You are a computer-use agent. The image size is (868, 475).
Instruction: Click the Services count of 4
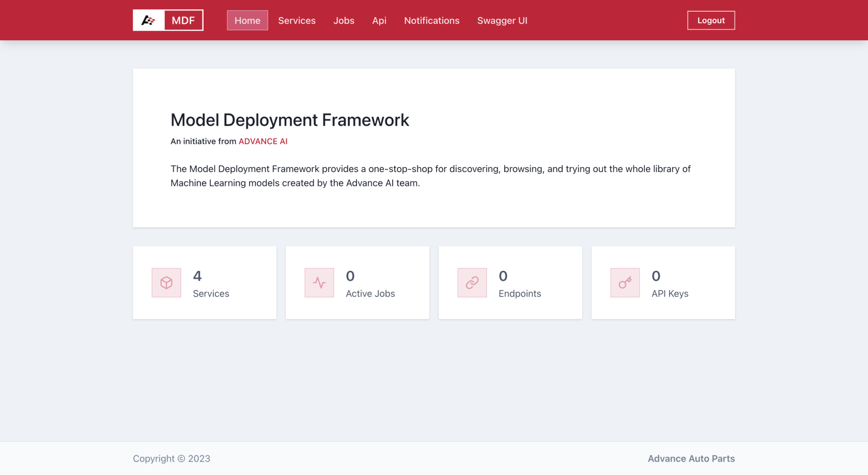197,276
